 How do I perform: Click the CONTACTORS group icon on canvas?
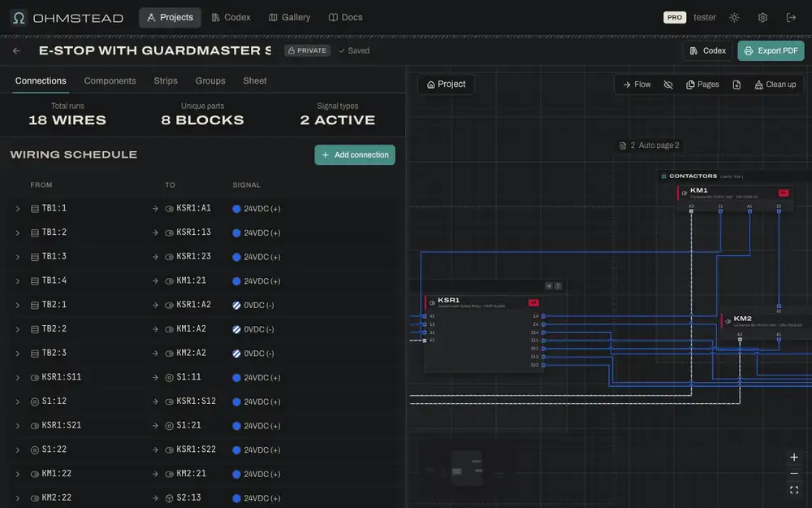coord(664,176)
